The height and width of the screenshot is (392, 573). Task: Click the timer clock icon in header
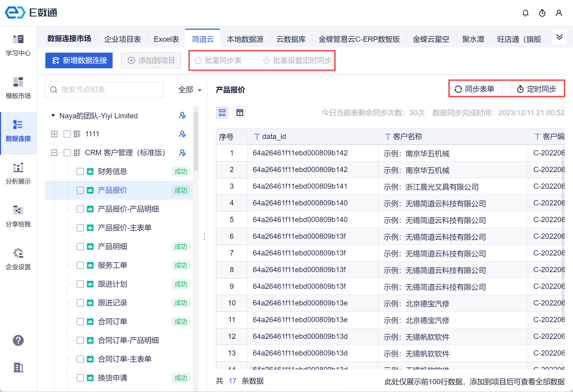tap(542, 13)
